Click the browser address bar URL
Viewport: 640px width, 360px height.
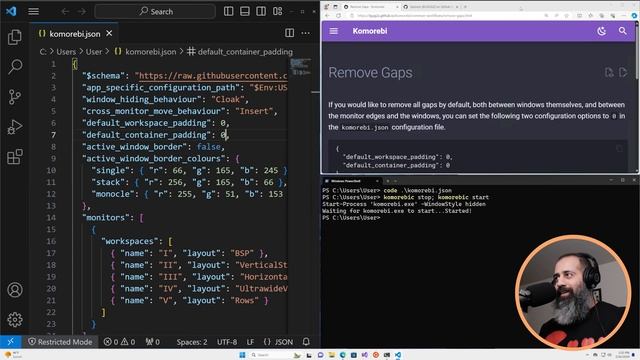pyautogui.click(x=415, y=16)
